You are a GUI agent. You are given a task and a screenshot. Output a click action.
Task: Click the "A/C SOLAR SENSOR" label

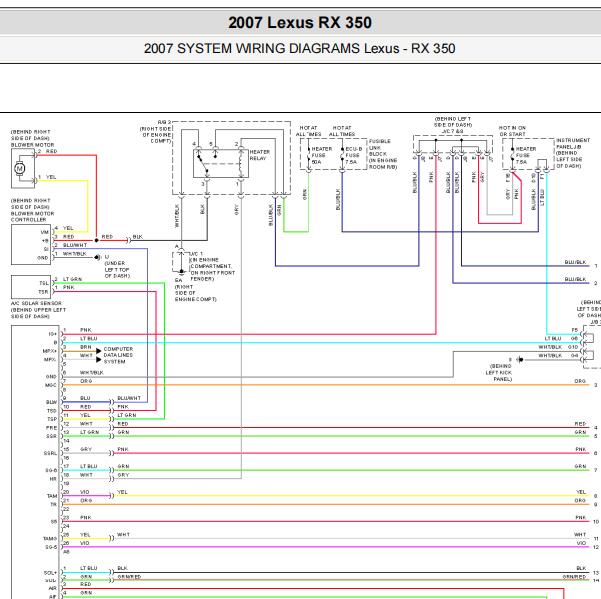[x=36, y=303]
